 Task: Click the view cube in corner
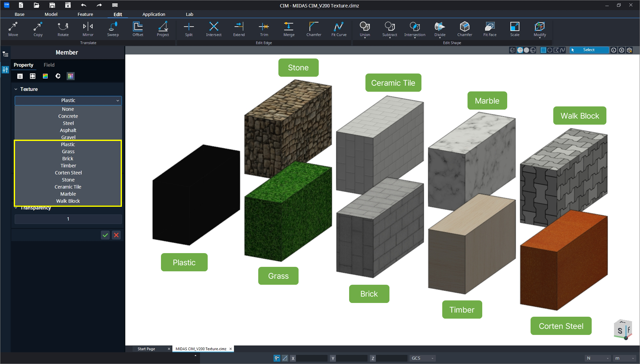[x=622, y=329]
